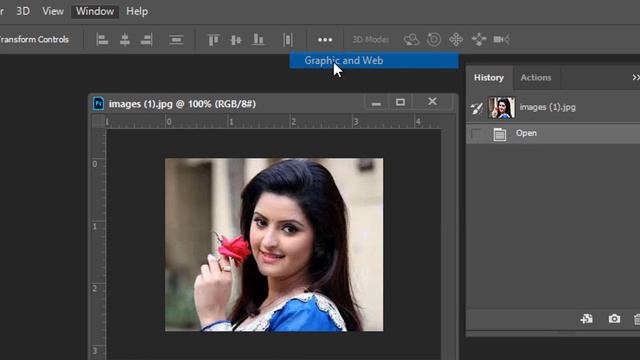Open the Help menu
Viewport: 640px width, 360px height.
(137, 11)
